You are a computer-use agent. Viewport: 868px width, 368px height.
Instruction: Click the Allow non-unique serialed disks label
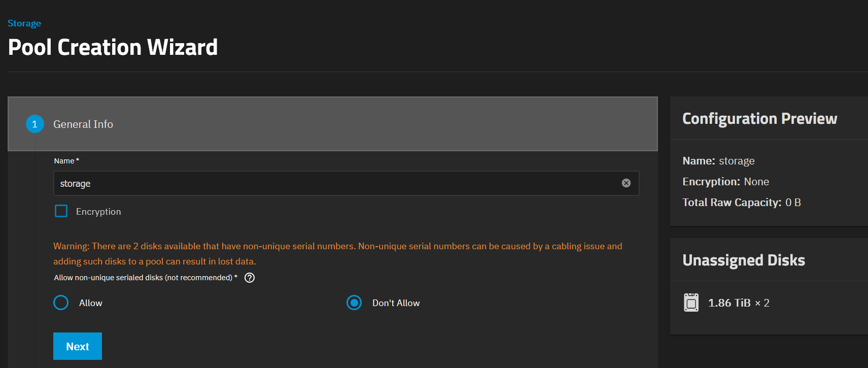(x=143, y=278)
